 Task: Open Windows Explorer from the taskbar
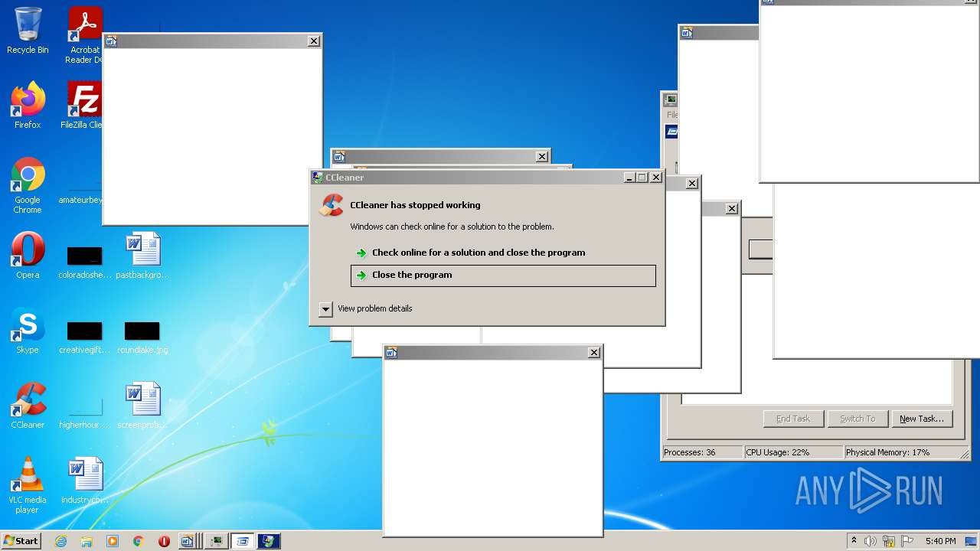[87, 541]
